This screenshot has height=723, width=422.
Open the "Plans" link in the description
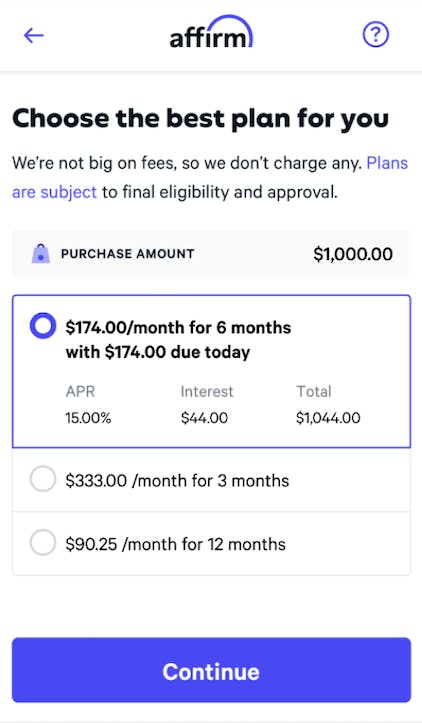coord(387,163)
